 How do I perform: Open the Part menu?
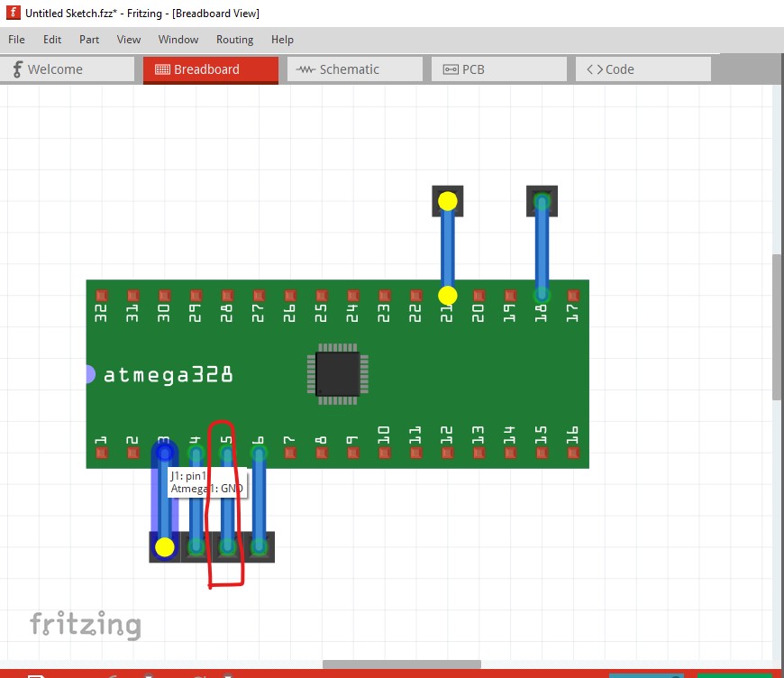89,40
